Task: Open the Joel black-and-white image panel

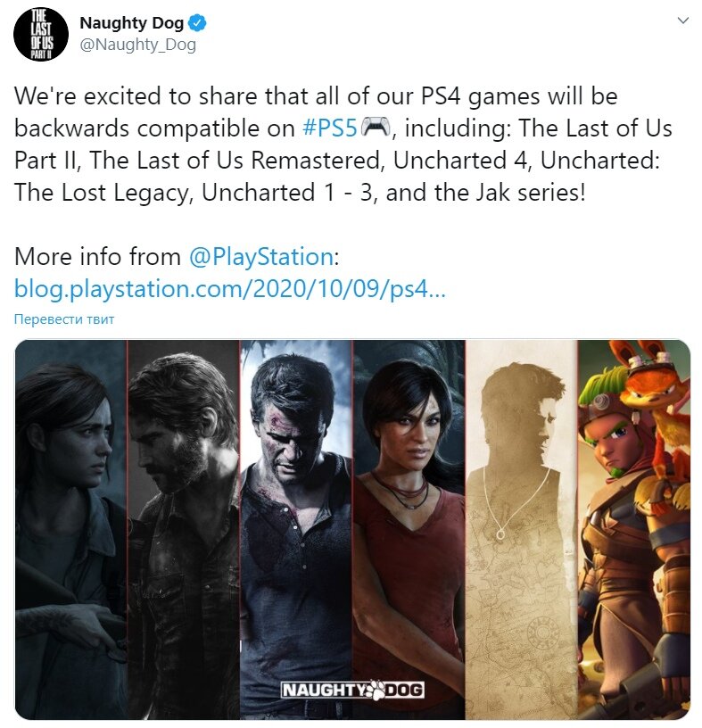Action: [184, 530]
